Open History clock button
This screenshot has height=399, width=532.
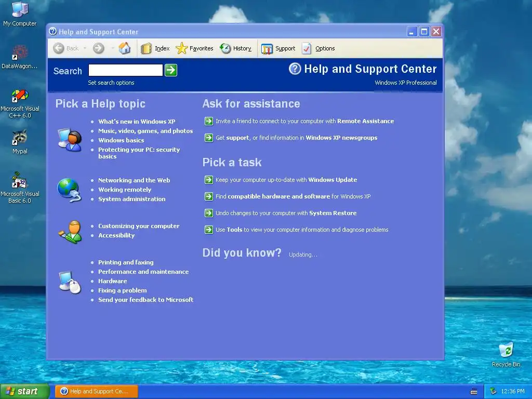coord(235,48)
